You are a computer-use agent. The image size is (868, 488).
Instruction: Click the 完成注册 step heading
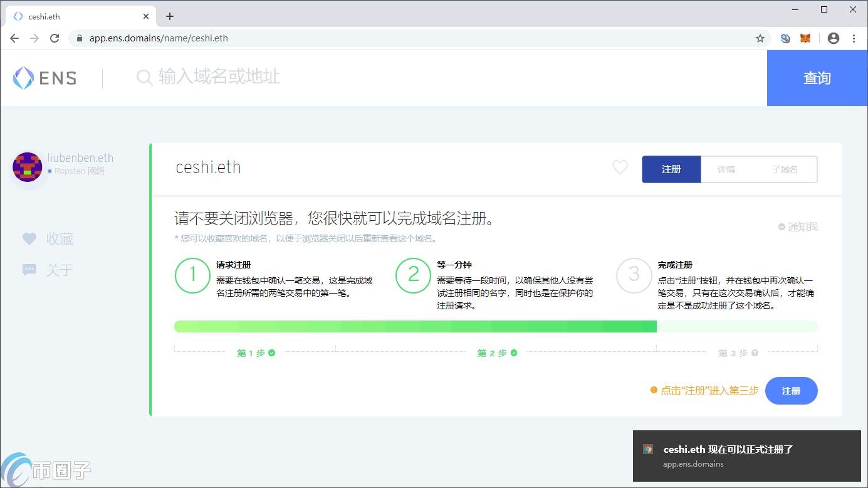pos(675,265)
